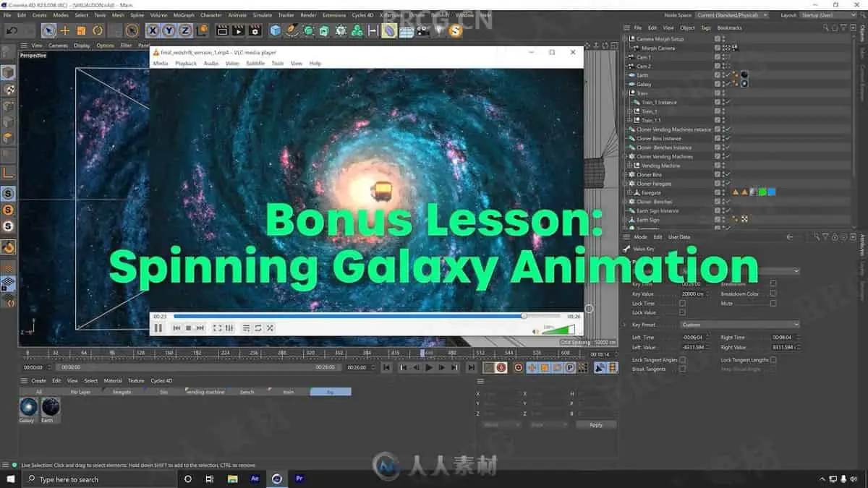Click Apply button in coordinates panel
The image size is (868, 488).
596,424
